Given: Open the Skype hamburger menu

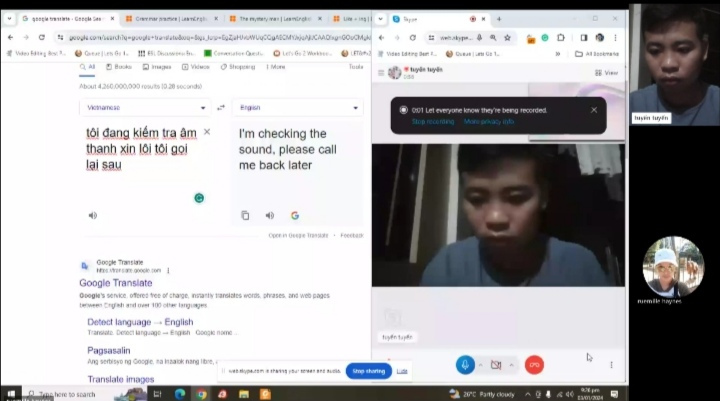Looking at the screenshot, I should (x=381, y=72).
